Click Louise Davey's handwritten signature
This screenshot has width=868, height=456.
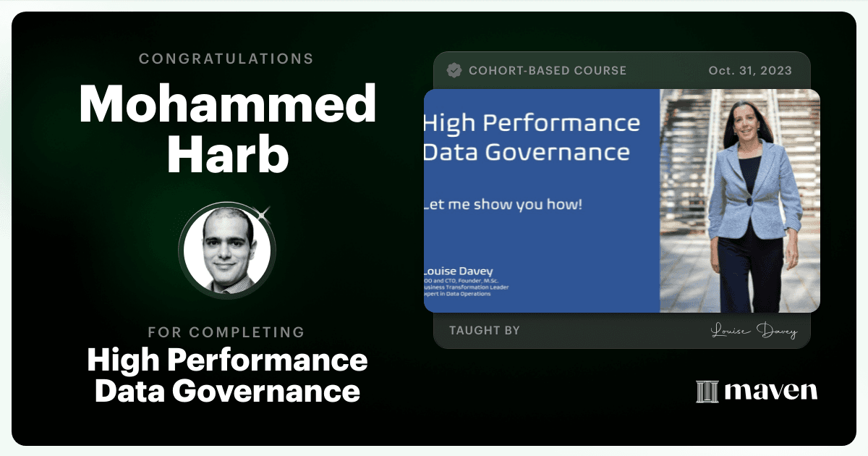(x=753, y=331)
